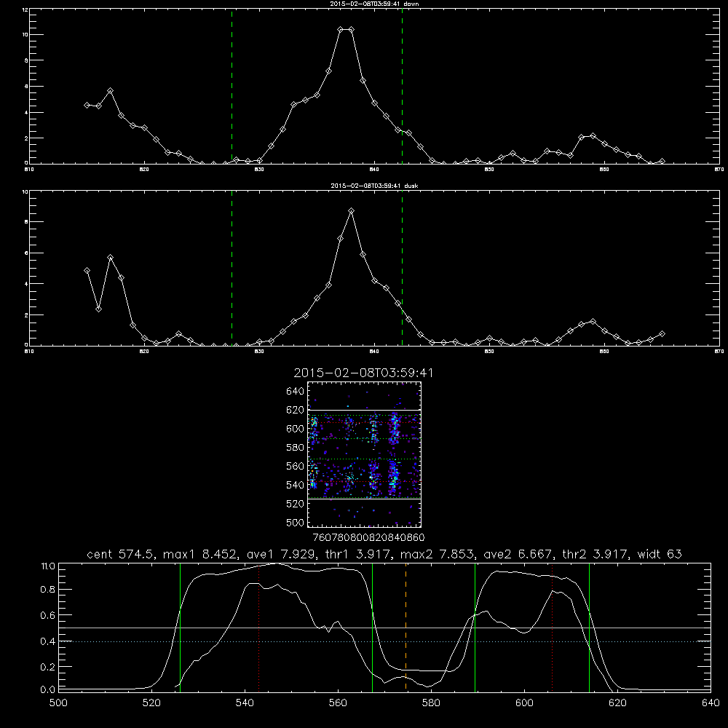The height and width of the screenshot is (728, 728).
Task: Click the last diamond data point in the dusk plot
Action: pos(662,334)
